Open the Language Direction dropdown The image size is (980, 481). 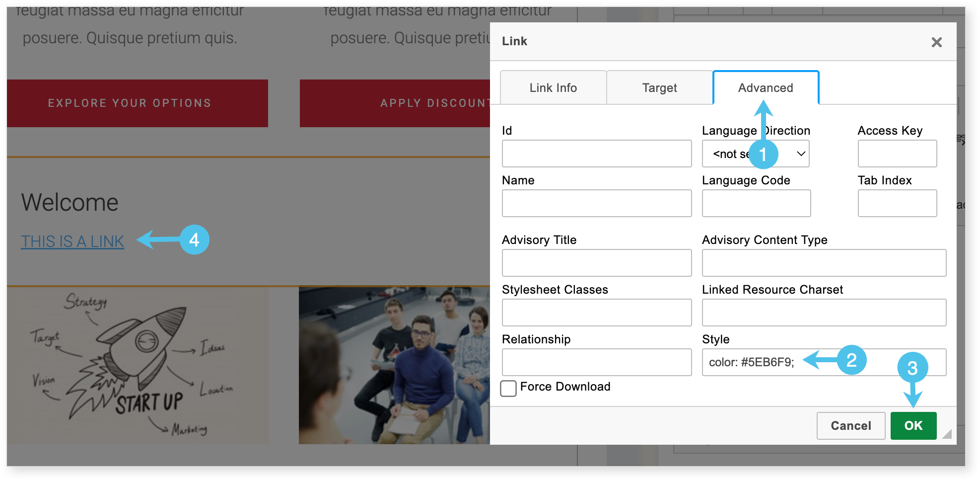point(756,154)
